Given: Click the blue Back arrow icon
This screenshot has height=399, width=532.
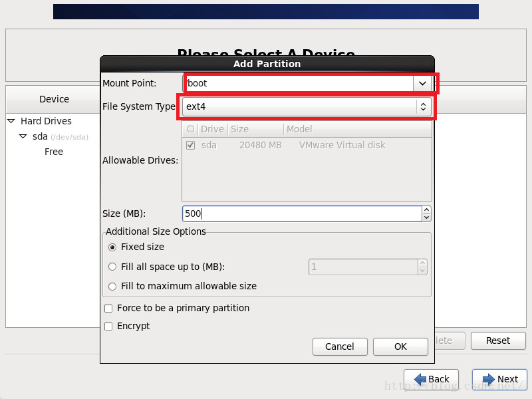Looking at the screenshot, I should [x=420, y=379].
